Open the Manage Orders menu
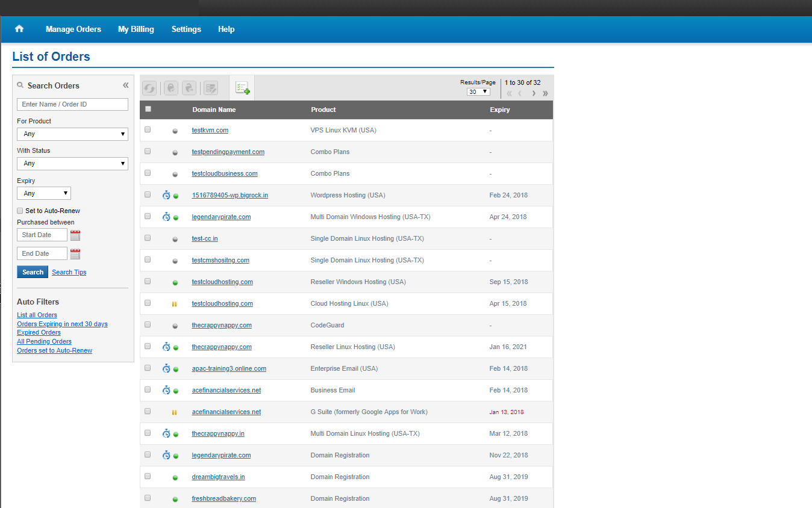The width and height of the screenshot is (812, 508). coord(73,29)
